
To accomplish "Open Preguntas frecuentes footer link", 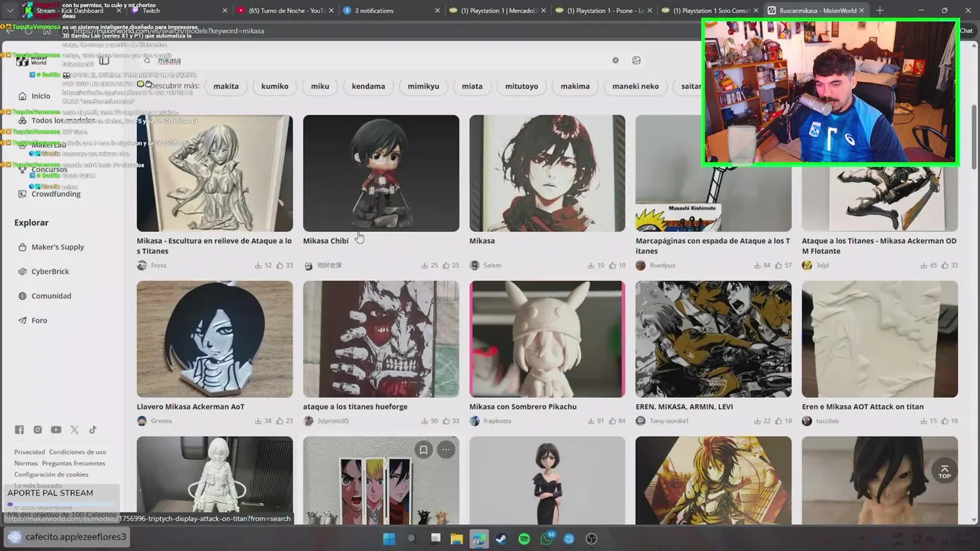I will click(73, 463).
